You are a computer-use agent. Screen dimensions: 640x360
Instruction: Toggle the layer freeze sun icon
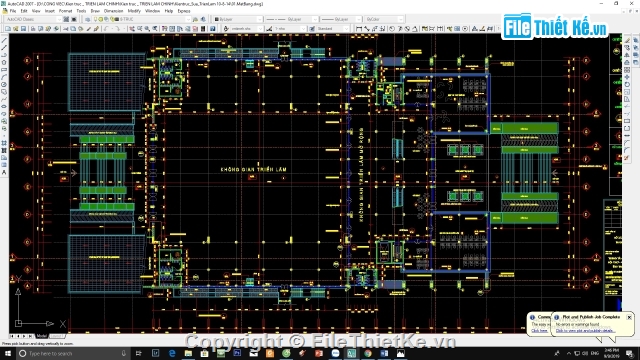[101, 19]
